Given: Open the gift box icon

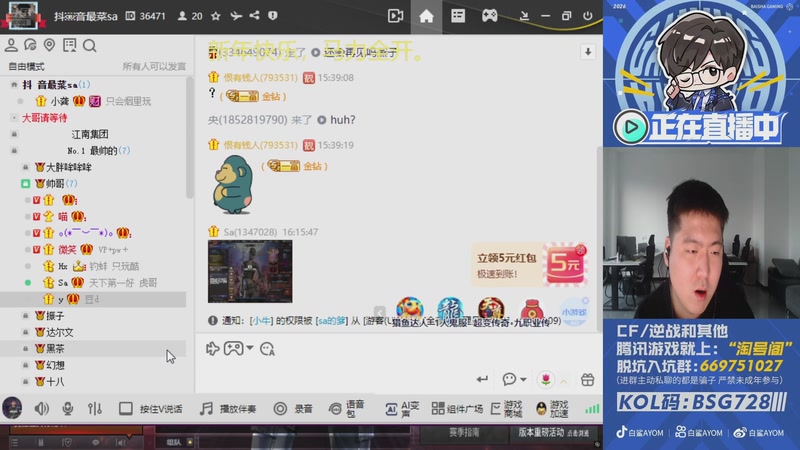Looking at the screenshot, I should [587, 379].
